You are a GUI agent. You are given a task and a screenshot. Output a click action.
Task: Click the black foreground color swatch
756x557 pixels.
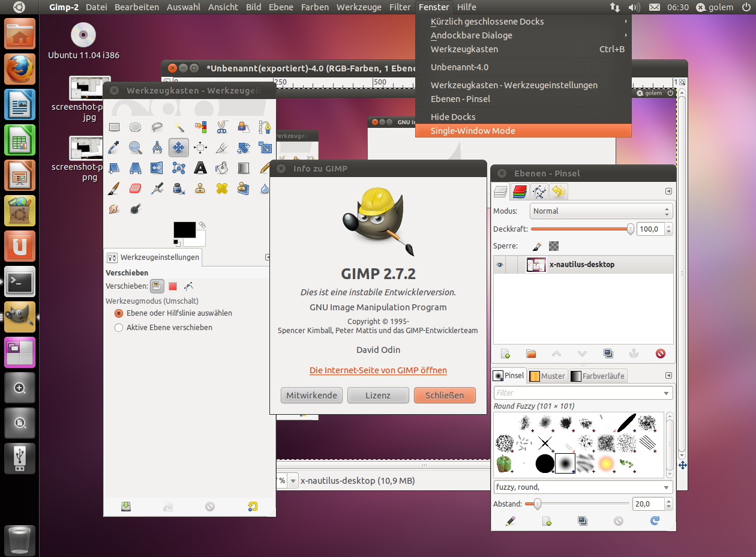coord(184,229)
